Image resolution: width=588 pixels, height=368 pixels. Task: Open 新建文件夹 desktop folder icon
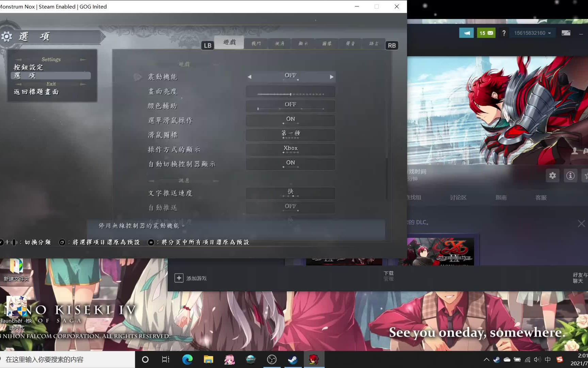click(16, 270)
